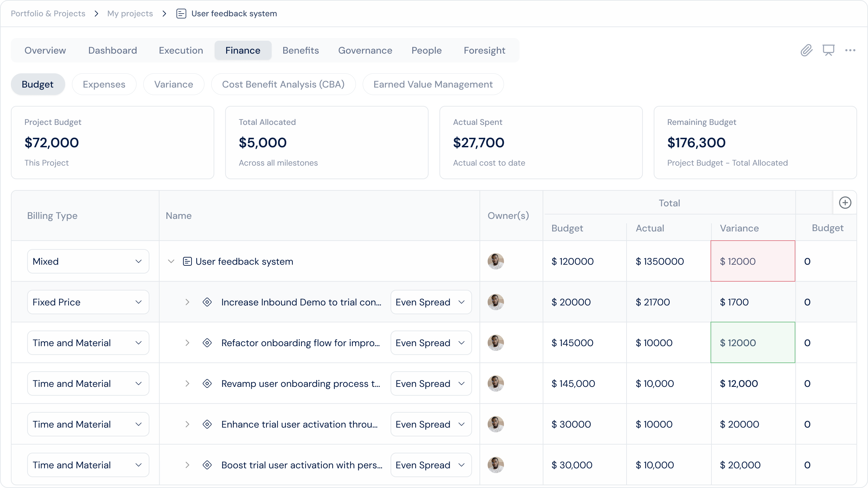Viewport: 868px width, 488px height.
Task: Click milestone diamond icon for Increase Inbound Demo
Action: point(207,302)
